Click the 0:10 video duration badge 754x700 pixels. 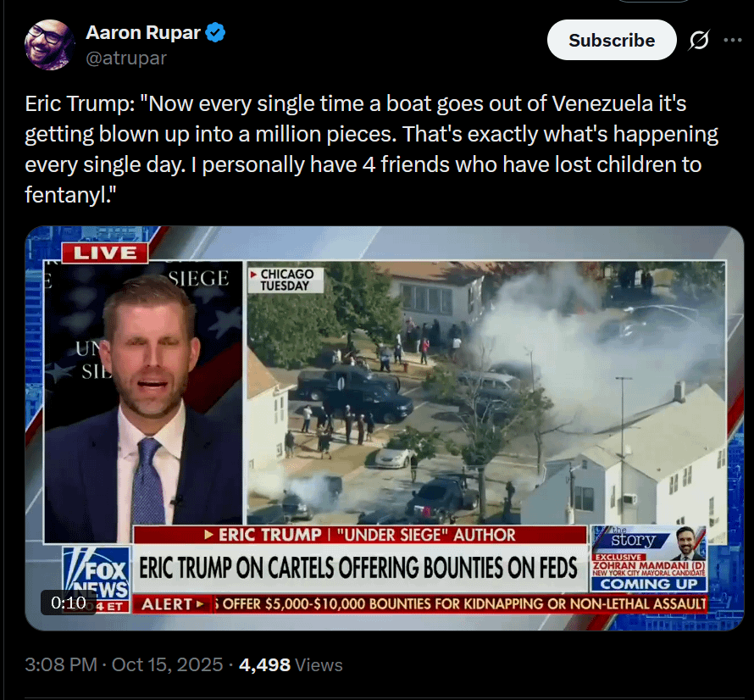point(68,603)
